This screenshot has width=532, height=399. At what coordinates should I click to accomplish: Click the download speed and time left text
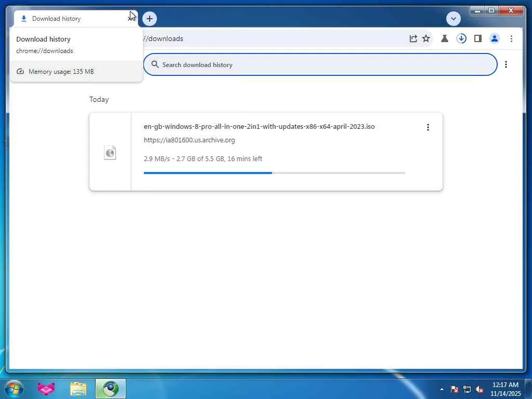[x=203, y=159]
